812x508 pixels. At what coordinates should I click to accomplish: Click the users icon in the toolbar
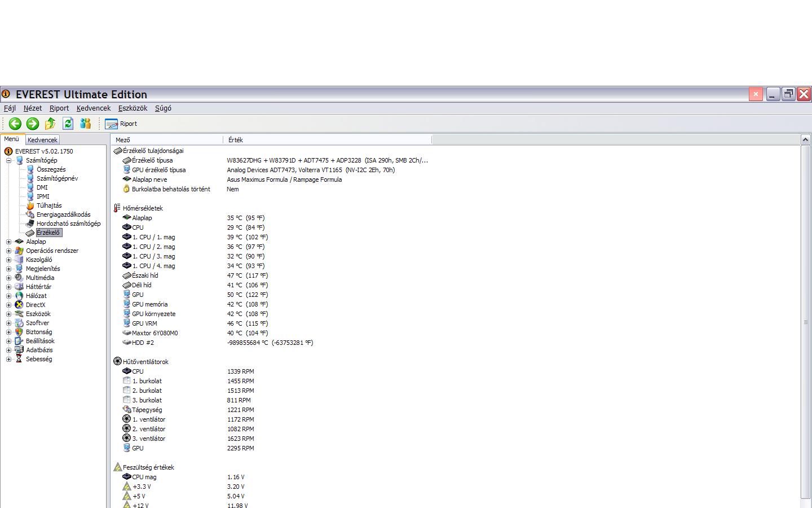tap(86, 124)
